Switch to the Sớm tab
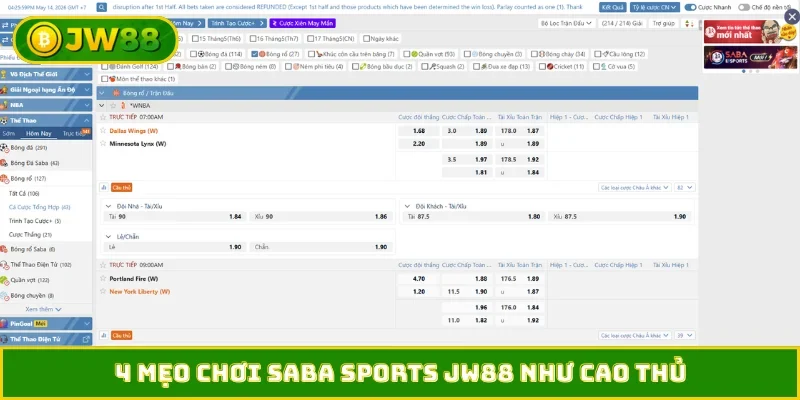The height and width of the screenshot is (400, 800). tap(9, 133)
